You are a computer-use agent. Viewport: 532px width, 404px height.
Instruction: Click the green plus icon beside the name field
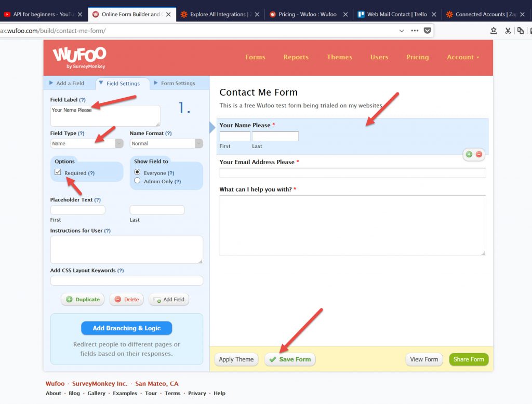coord(469,154)
